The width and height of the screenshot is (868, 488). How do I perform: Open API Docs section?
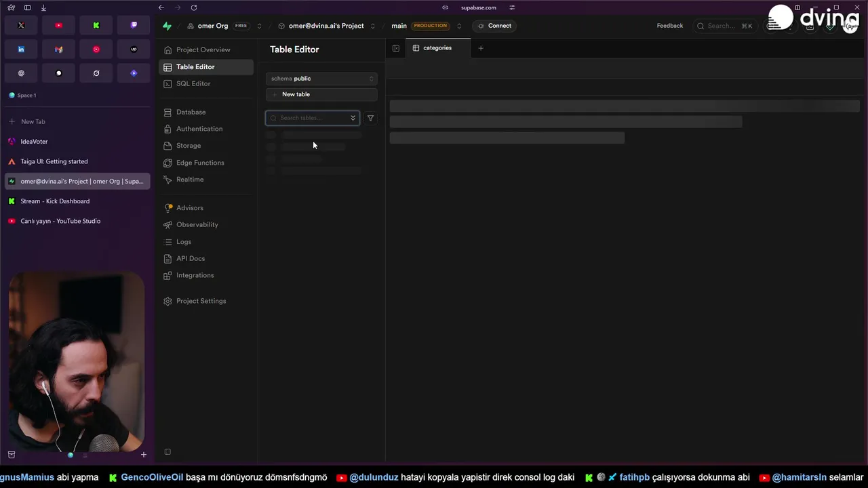[206, 258]
